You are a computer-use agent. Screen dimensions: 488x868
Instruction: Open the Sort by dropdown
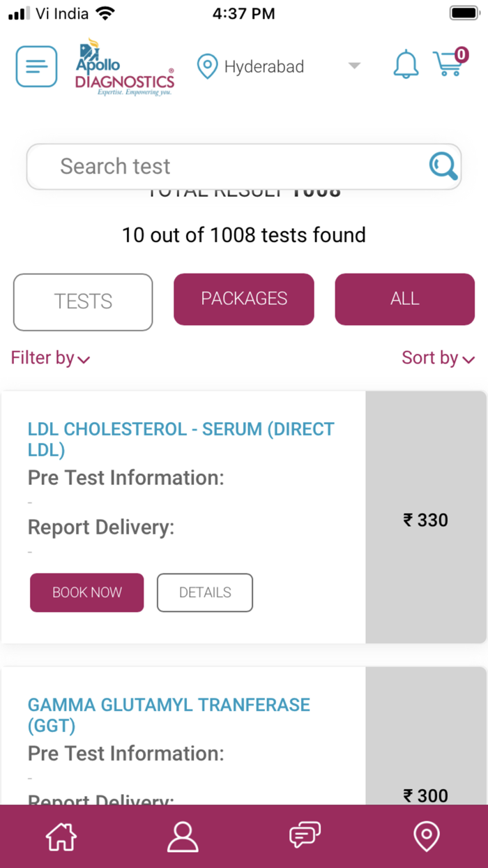coord(438,359)
